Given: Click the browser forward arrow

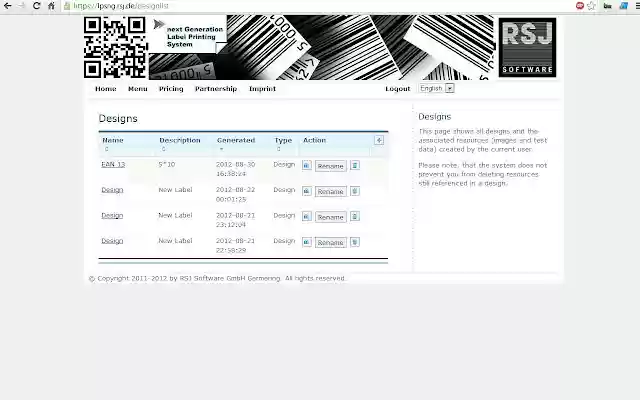Looking at the screenshot, I should point(22,6).
